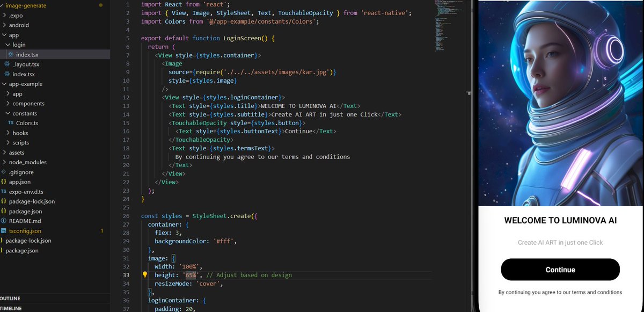Click the braces icon beside app.json
The image size is (644, 312).
[3, 182]
